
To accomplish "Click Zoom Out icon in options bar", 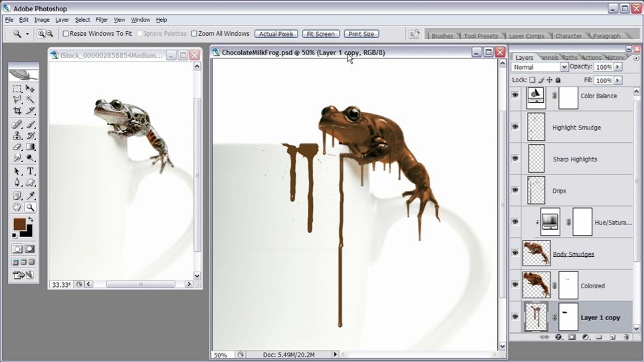I will point(49,34).
